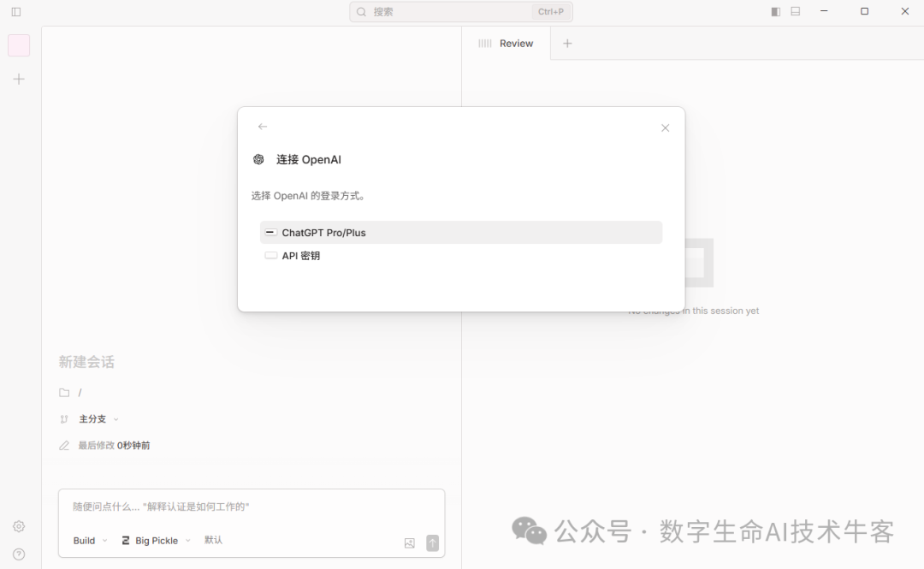Click the 最后修改 0秒钟前 text
The height and width of the screenshot is (569, 924).
click(115, 446)
